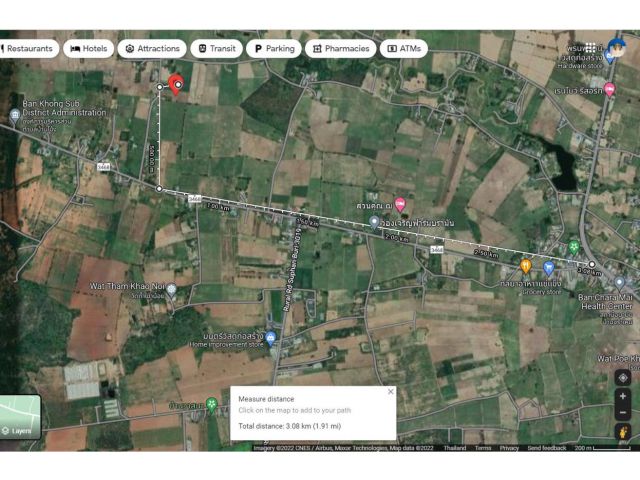640x480 pixels.
Task: Open the Google apps grid
Action: coord(592,47)
